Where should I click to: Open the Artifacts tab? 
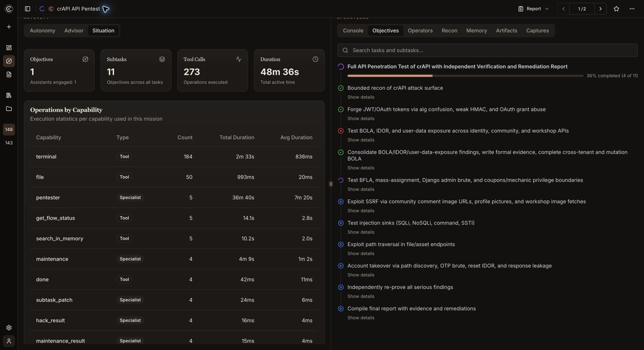pos(506,31)
